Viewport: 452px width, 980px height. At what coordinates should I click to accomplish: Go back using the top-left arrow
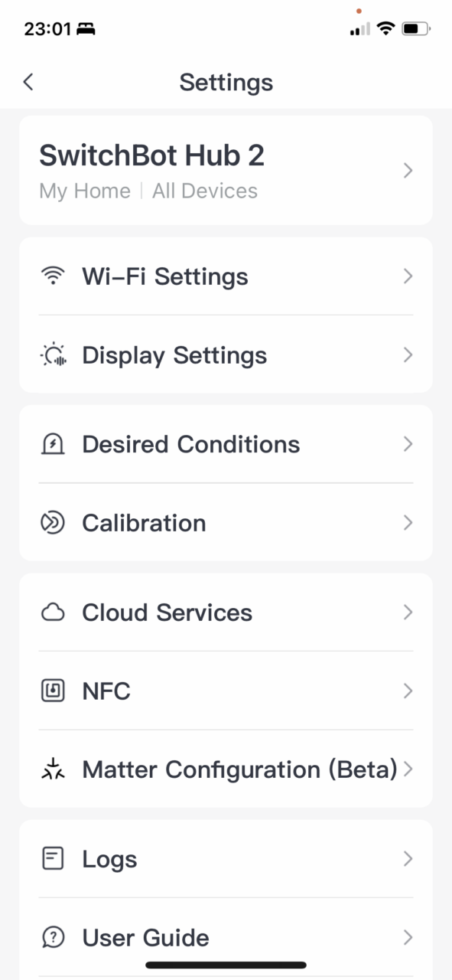click(x=28, y=82)
